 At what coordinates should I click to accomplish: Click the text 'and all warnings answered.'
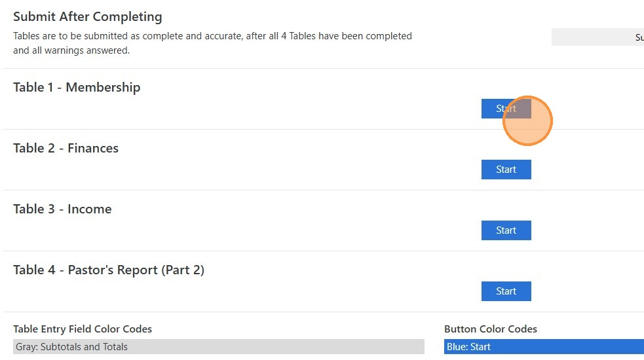pos(71,50)
